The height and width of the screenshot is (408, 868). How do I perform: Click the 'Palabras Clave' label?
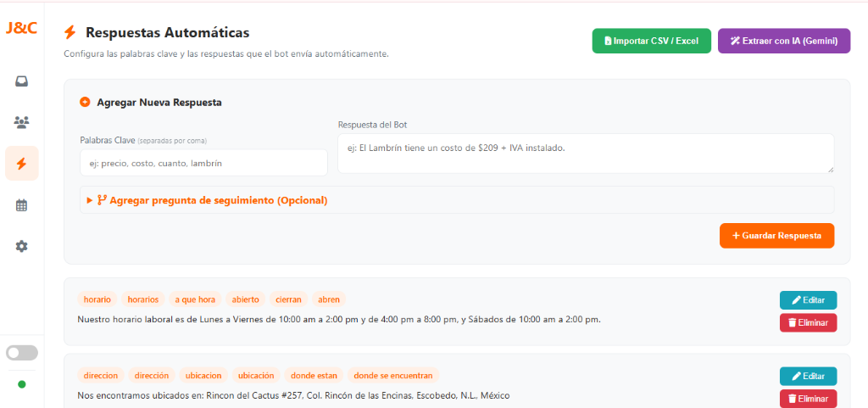coord(108,141)
